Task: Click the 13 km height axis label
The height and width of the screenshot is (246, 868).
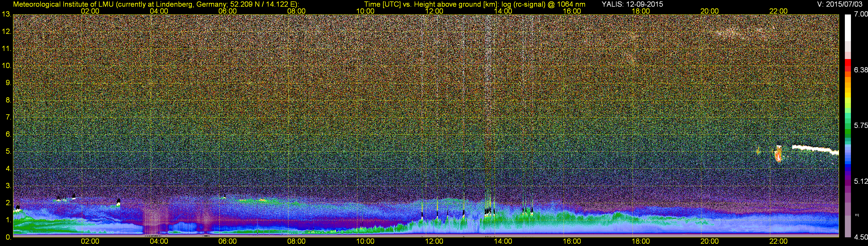Action: (6, 14)
